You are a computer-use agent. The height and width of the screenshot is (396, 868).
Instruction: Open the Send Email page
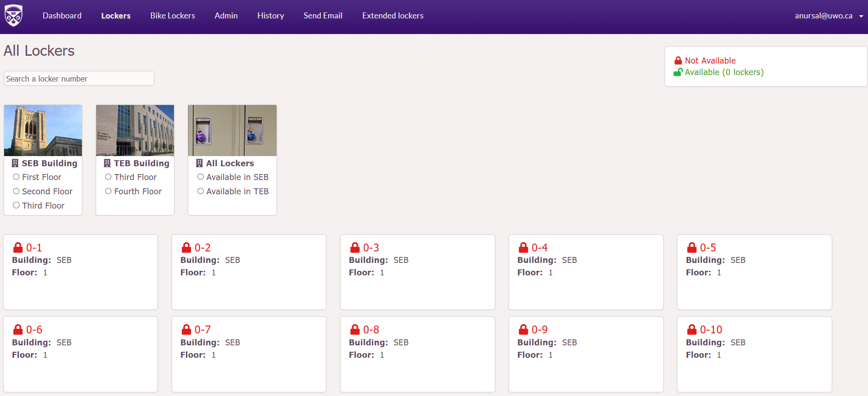tap(323, 16)
